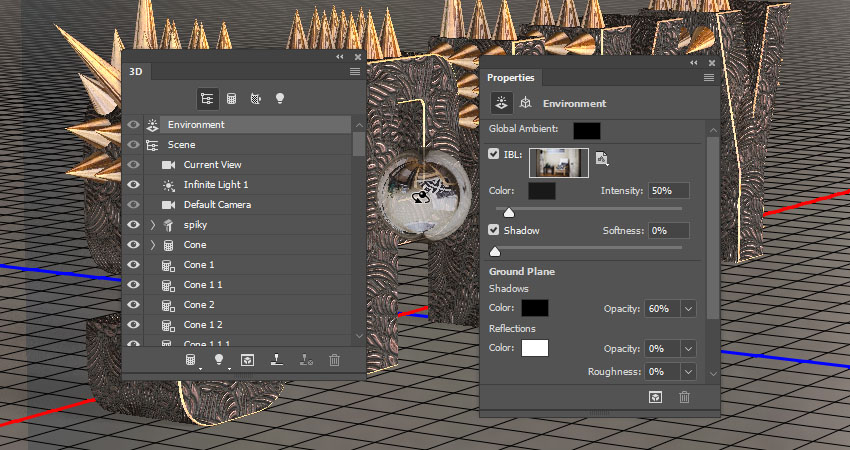The height and width of the screenshot is (450, 850).
Task: Open Roughness dropdown arrow
Action: pyautogui.click(x=688, y=372)
